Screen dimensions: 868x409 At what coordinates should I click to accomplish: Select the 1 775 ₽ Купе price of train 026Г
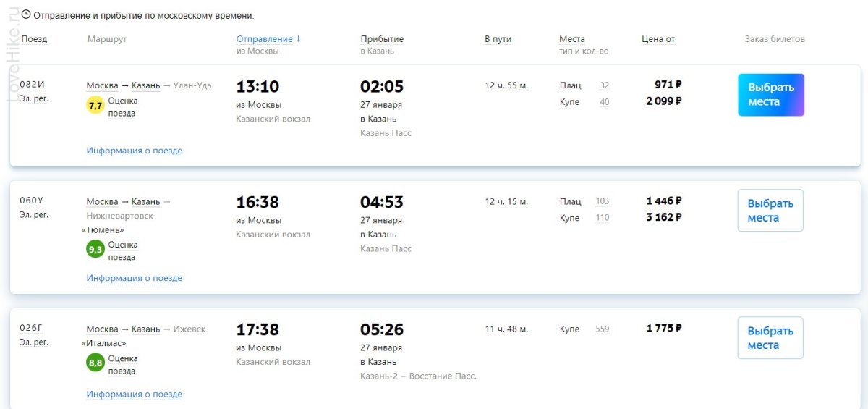tap(664, 329)
